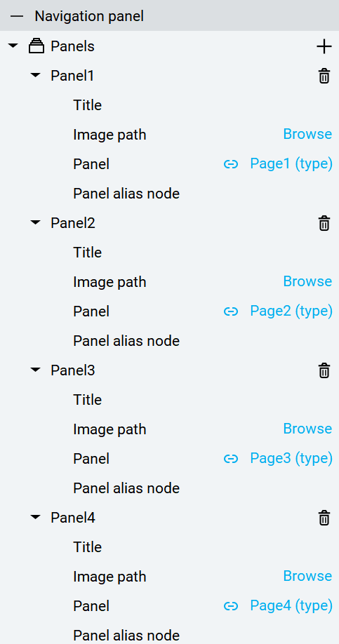The image size is (339, 644).
Task: Open the Page2 (type) link
Action: coord(291,311)
